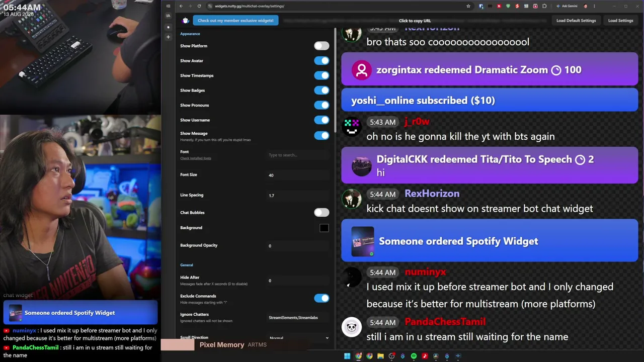Open the vertical tabs list icon
The height and width of the screenshot is (362, 644).
(168, 6)
